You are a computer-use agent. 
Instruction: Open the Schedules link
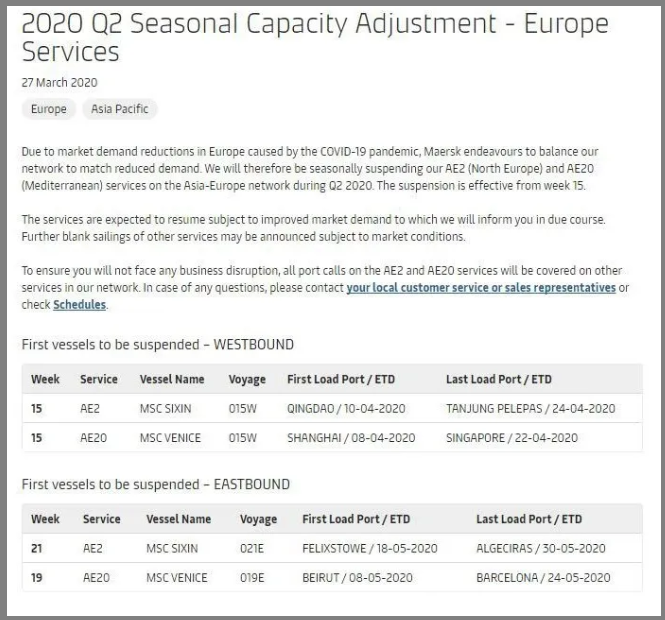[x=79, y=305]
